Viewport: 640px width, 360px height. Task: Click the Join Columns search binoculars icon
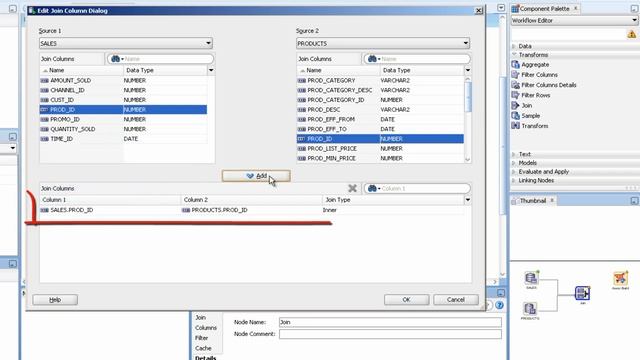[373, 189]
